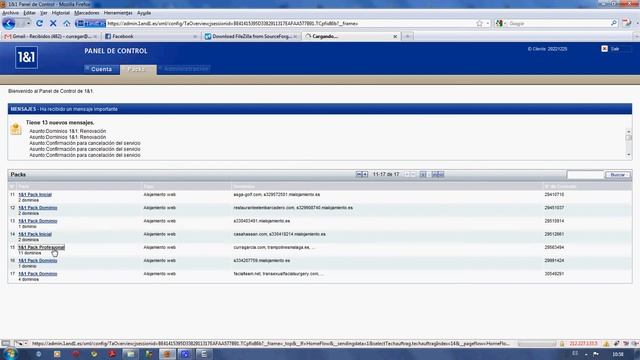Click the Salir exit icon
Image resolution: width=640 pixels, height=360 pixels.
(x=604, y=49)
